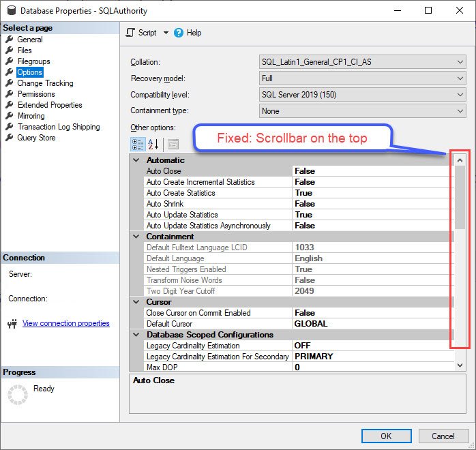Click the database icon in title bar
The width and height of the screenshot is (476, 450).
click(x=12, y=10)
